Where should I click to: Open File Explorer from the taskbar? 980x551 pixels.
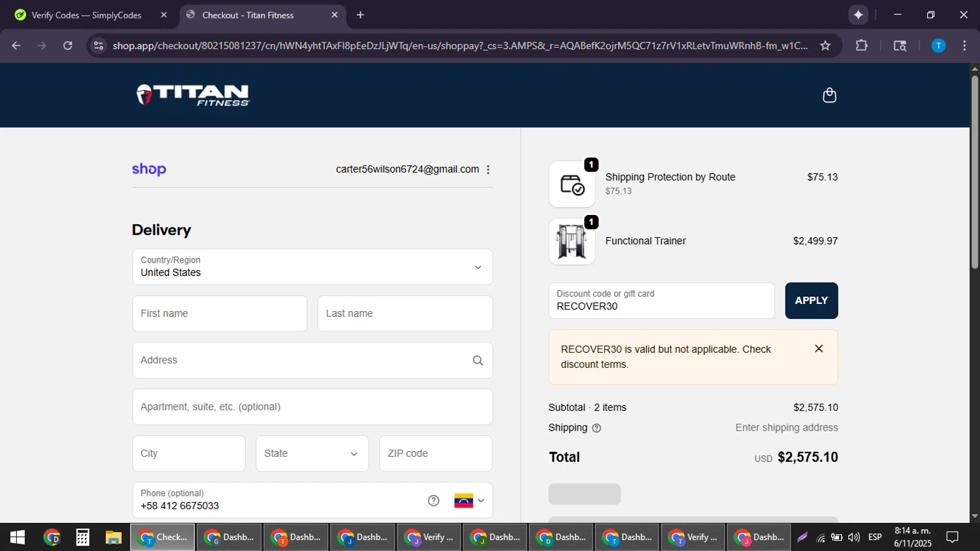point(114,537)
